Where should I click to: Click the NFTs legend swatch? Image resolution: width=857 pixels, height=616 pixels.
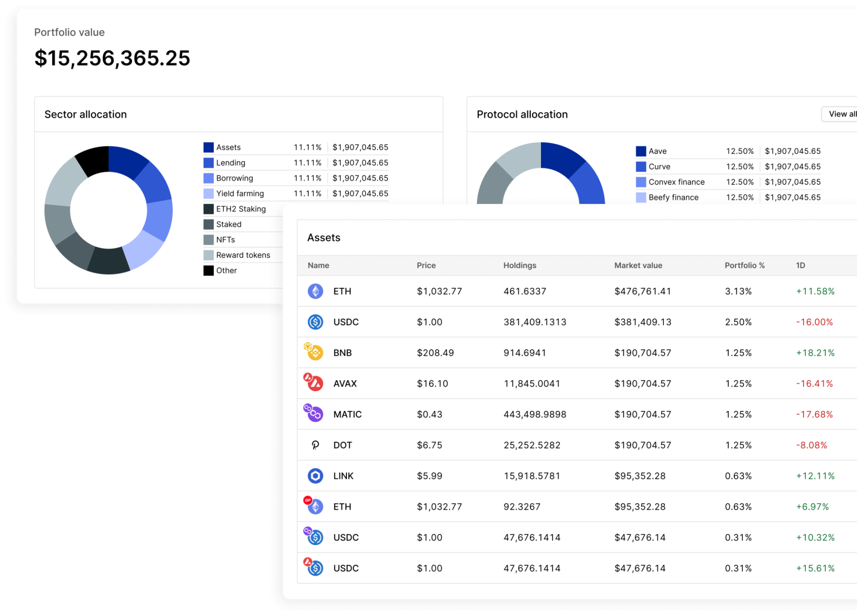click(208, 240)
